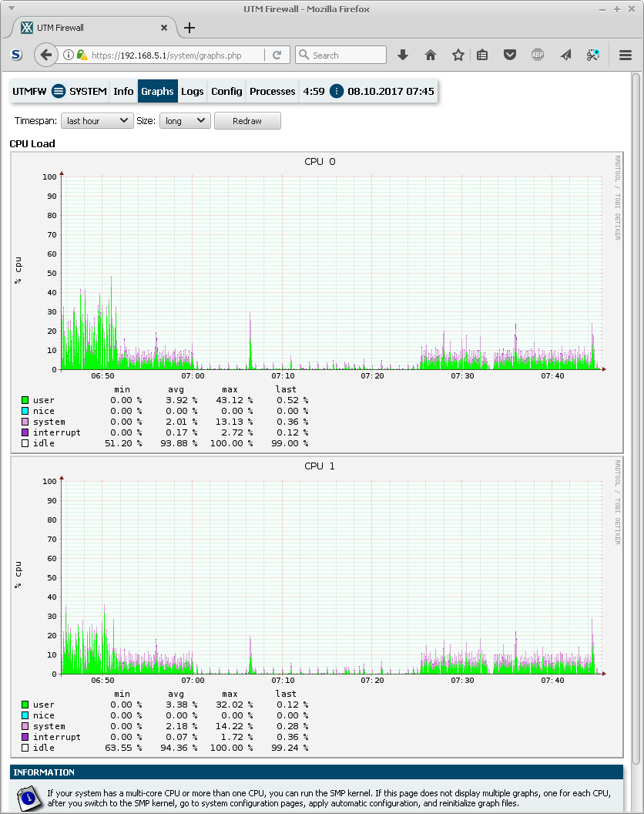
Task: Click the CPU 1 load graph thumbnail
Action: coord(317,607)
